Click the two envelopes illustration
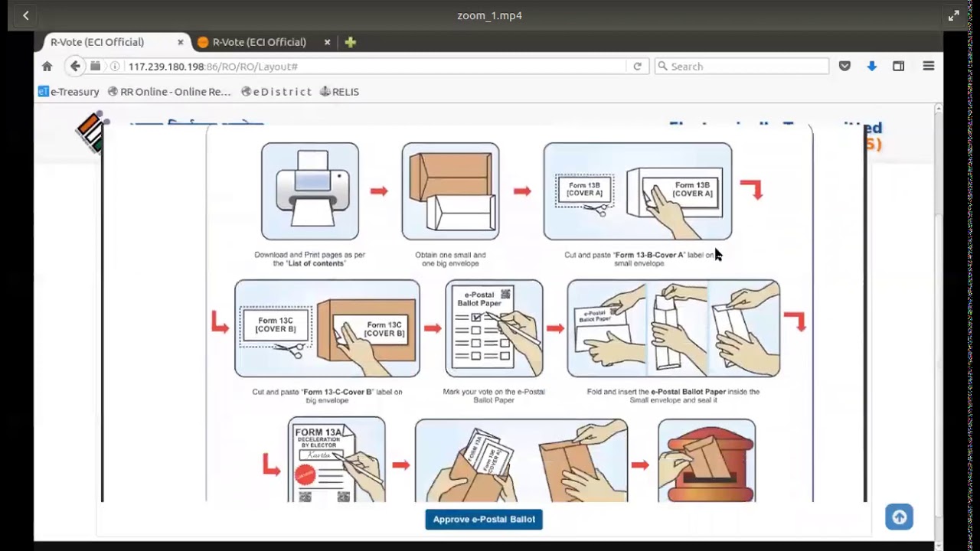The width and height of the screenshot is (980, 551). point(450,191)
